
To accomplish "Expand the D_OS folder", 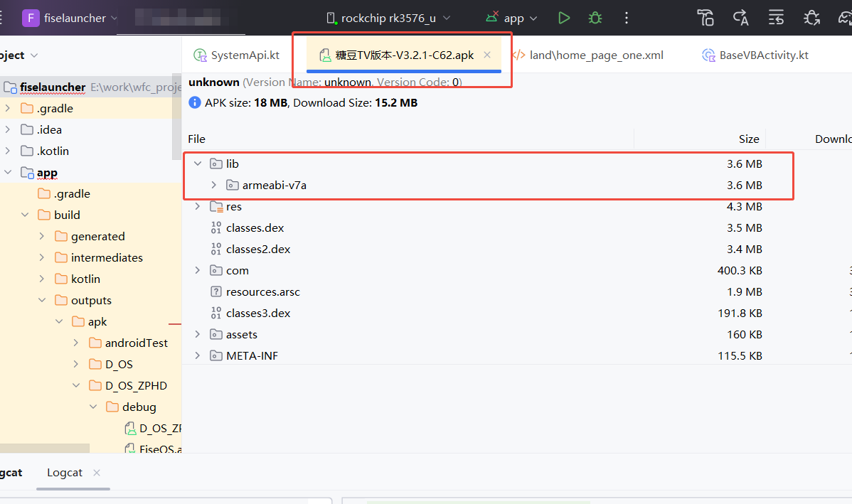I will click(76, 364).
